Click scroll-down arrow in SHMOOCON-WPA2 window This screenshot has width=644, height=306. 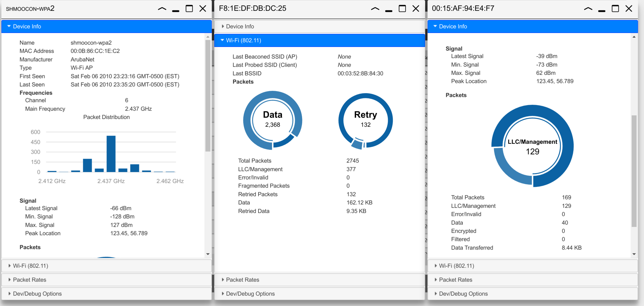(208, 254)
